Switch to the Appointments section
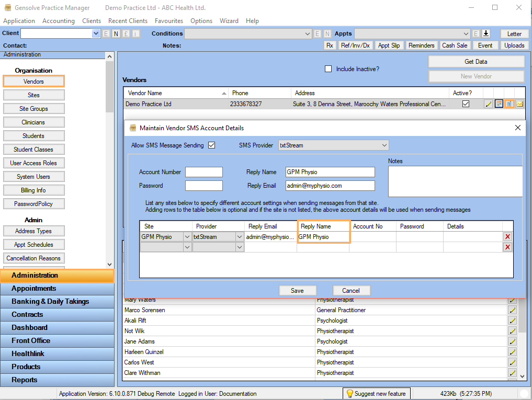 click(58, 288)
